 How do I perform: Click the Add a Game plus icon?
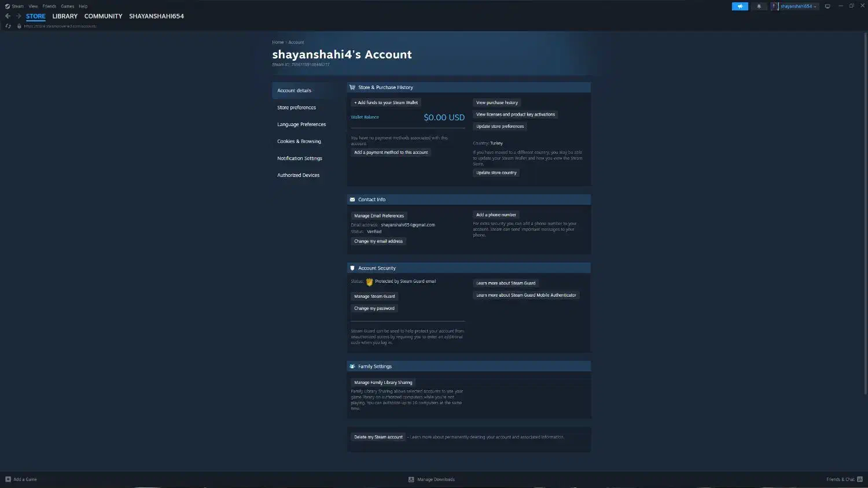[8, 479]
